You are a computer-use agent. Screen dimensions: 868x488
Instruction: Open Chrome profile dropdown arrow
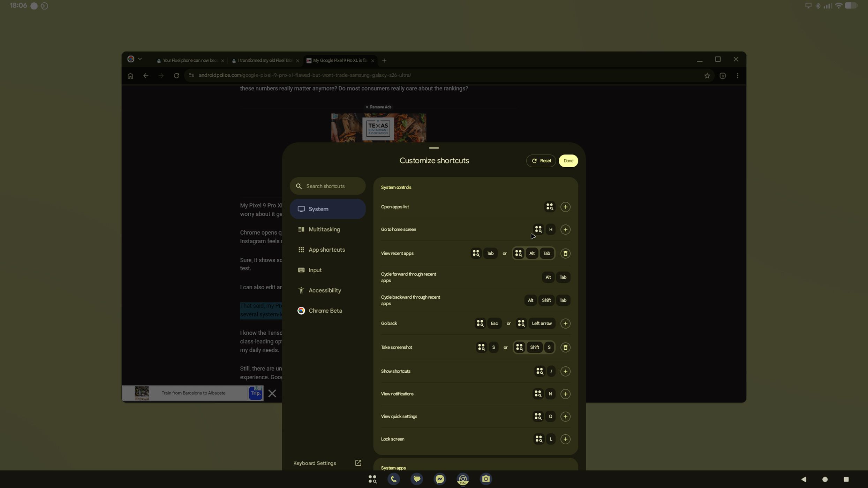(140, 59)
